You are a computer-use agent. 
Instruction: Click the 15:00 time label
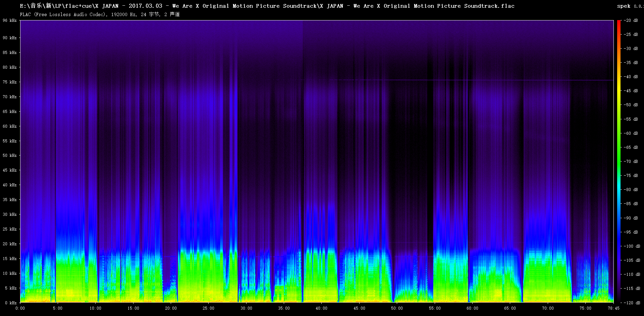click(x=133, y=308)
